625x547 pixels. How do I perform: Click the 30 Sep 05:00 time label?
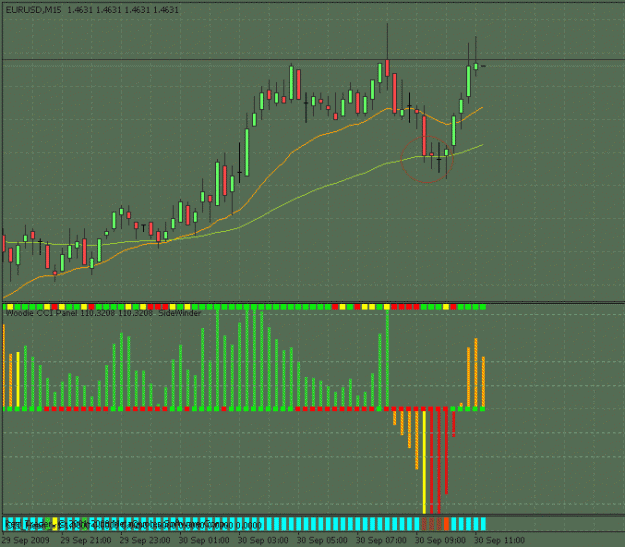[x=322, y=540]
